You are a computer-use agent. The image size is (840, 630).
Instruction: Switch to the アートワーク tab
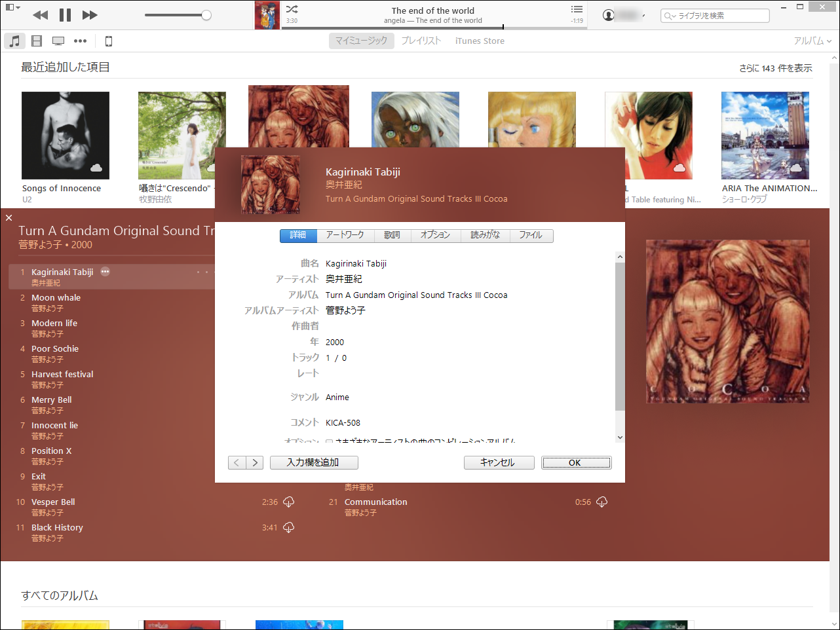[x=345, y=236]
